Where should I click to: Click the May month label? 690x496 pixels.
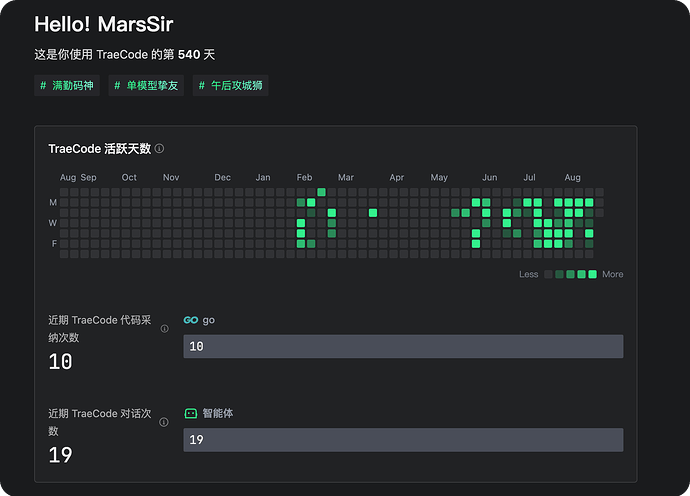coord(439,177)
